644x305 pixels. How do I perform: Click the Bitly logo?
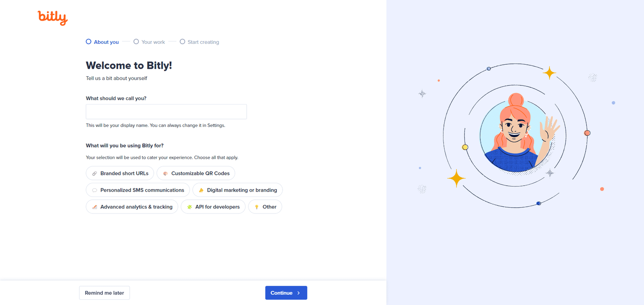pyautogui.click(x=52, y=17)
